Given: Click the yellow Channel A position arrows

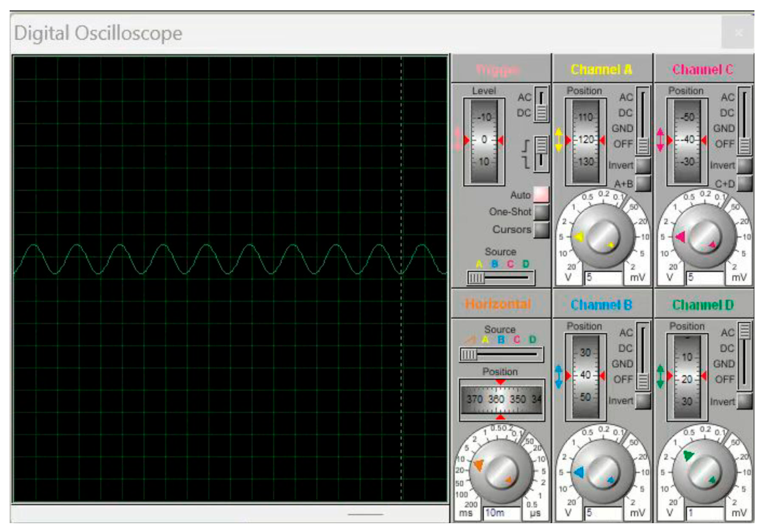Looking at the screenshot, I should click(559, 140).
